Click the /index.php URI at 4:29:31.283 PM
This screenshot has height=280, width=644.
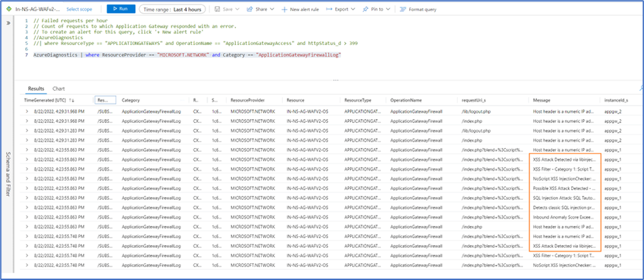coord(471,140)
